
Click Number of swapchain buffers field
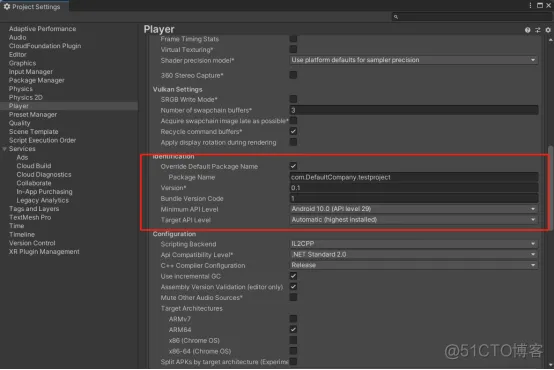point(414,110)
